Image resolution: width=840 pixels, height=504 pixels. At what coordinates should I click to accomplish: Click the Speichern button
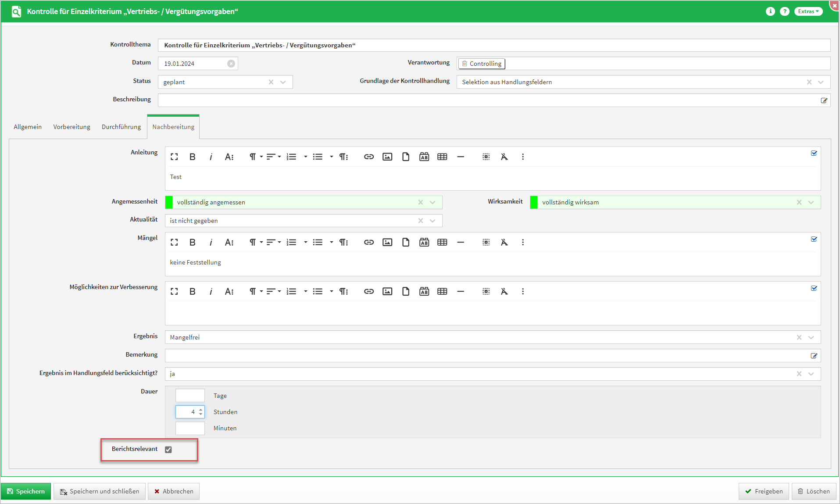click(x=26, y=491)
